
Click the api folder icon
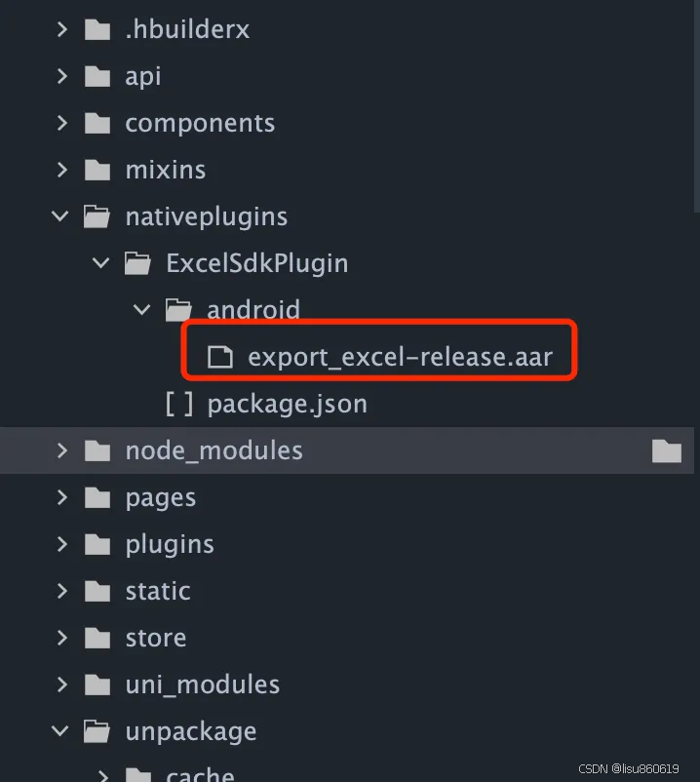[x=97, y=76]
